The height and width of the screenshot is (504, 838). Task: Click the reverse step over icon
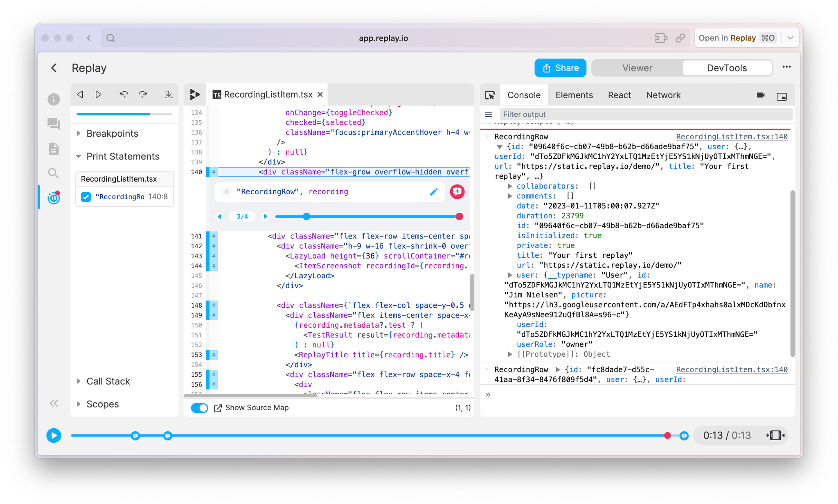point(124,94)
